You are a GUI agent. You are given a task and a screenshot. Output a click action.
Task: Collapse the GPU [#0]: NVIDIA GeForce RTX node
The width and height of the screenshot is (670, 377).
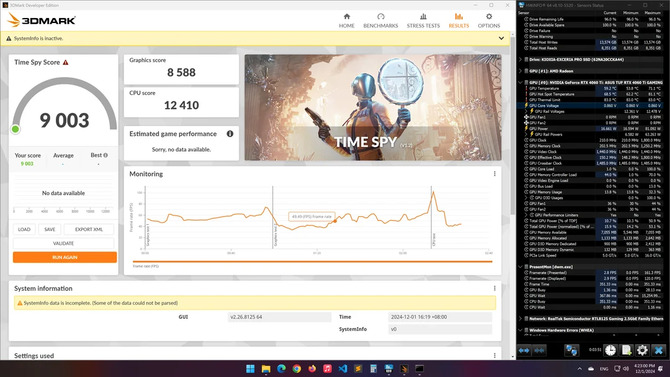click(520, 82)
